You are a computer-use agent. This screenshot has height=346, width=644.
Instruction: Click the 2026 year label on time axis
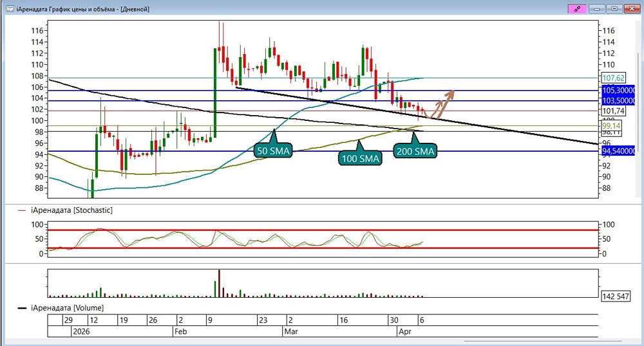click(81, 331)
